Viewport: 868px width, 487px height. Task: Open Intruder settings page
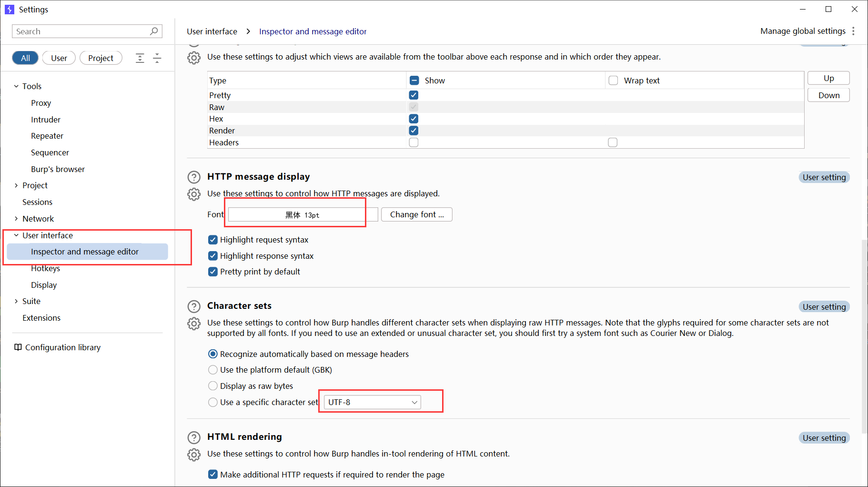(46, 120)
